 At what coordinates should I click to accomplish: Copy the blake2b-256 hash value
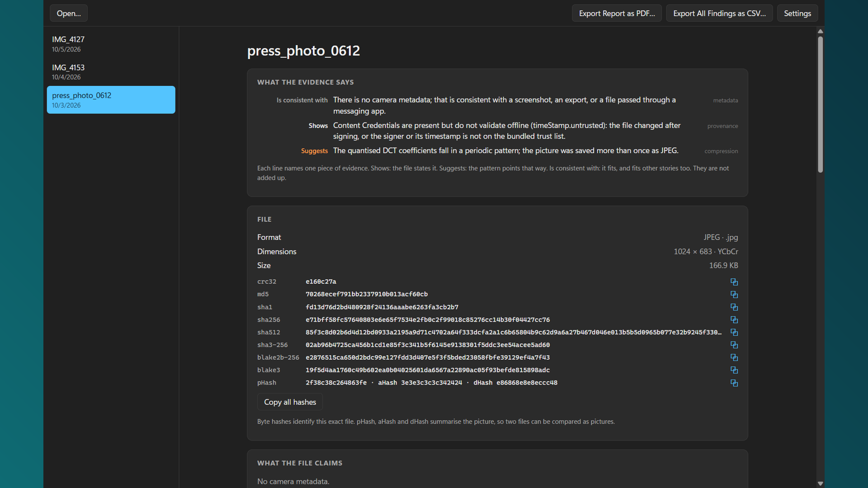tap(734, 357)
